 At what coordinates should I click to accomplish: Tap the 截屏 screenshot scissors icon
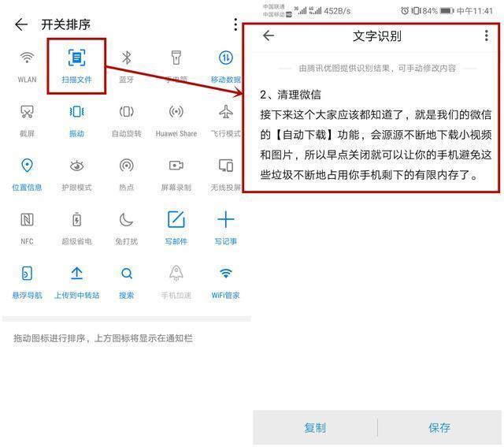coord(27,112)
